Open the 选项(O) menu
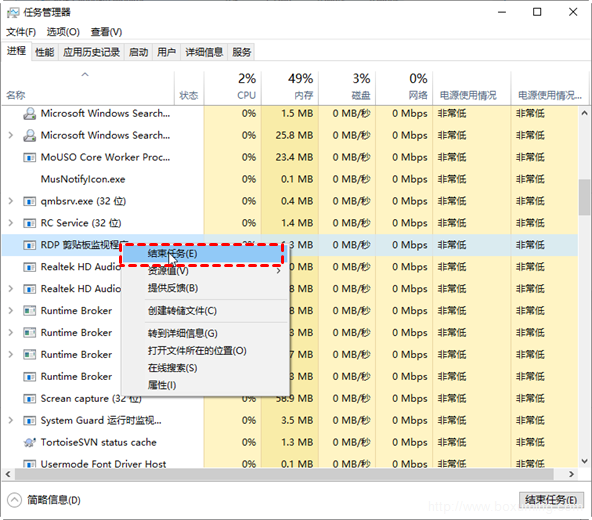 (63, 32)
